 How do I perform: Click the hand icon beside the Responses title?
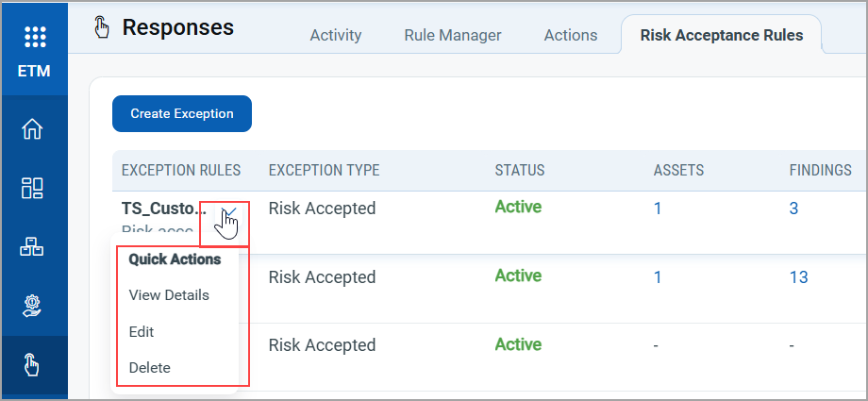click(103, 28)
